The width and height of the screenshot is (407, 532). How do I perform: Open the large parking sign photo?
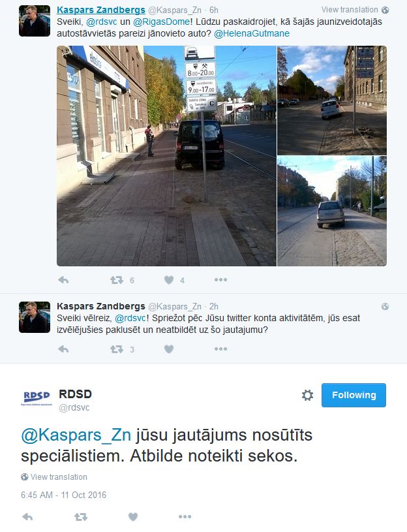pyautogui.click(x=166, y=156)
